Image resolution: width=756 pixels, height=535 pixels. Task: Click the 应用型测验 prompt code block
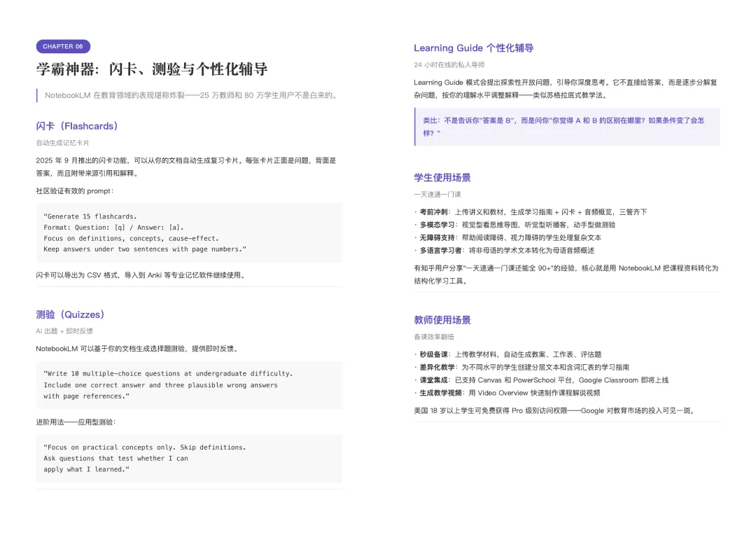click(188, 458)
